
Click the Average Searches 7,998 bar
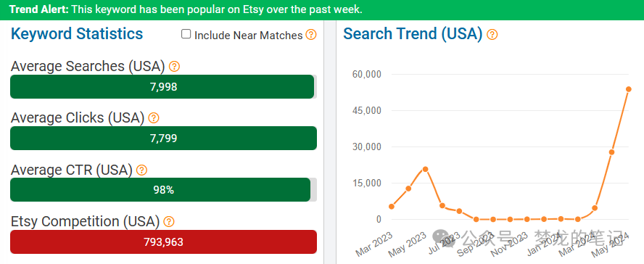[162, 86]
